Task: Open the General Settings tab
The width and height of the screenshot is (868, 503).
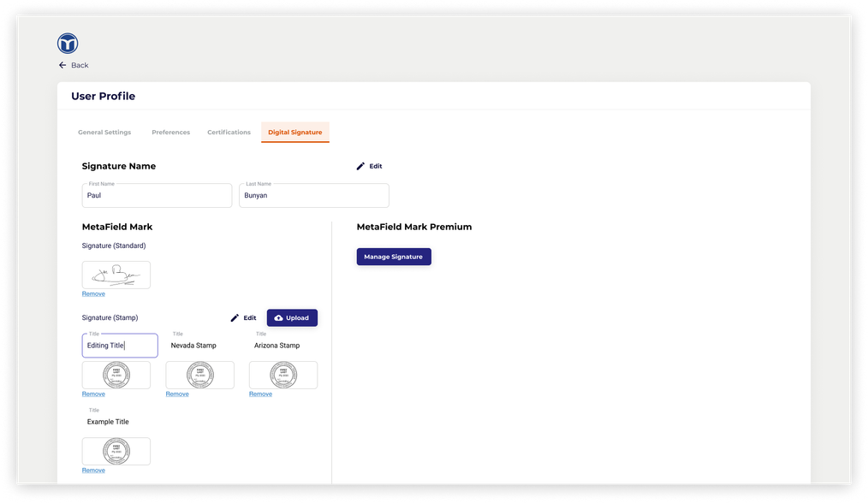Action: 104,133
